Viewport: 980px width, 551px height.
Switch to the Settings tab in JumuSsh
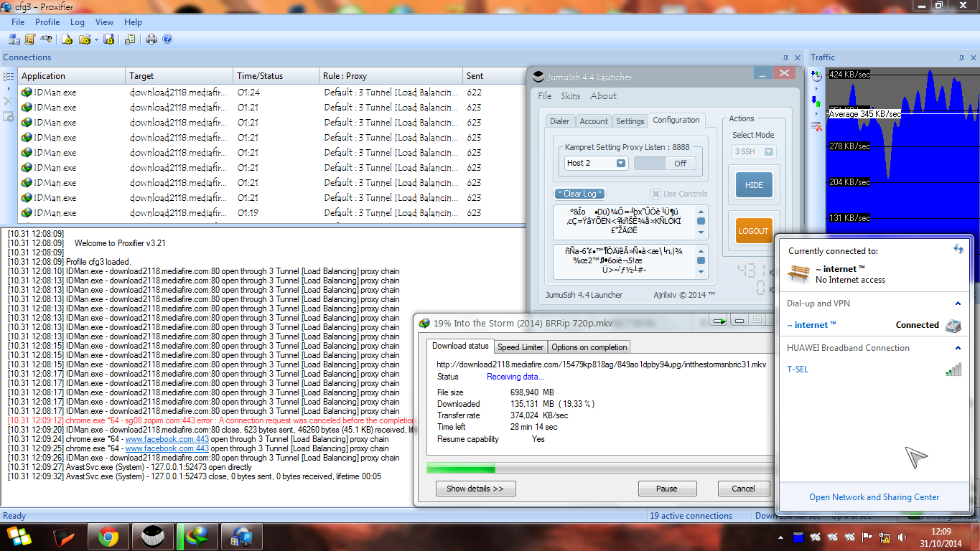pos(630,121)
